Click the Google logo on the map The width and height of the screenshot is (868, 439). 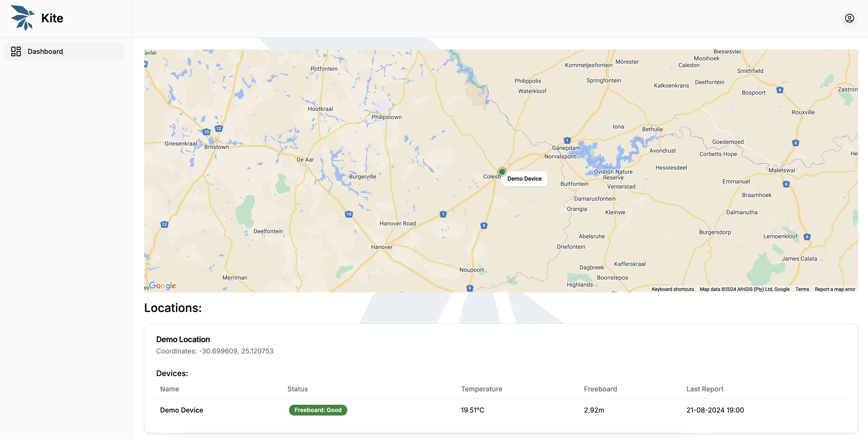click(x=162, y=286)
